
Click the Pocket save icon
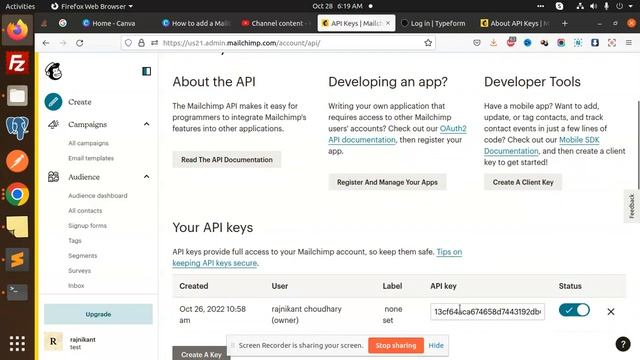click(477, 43)
